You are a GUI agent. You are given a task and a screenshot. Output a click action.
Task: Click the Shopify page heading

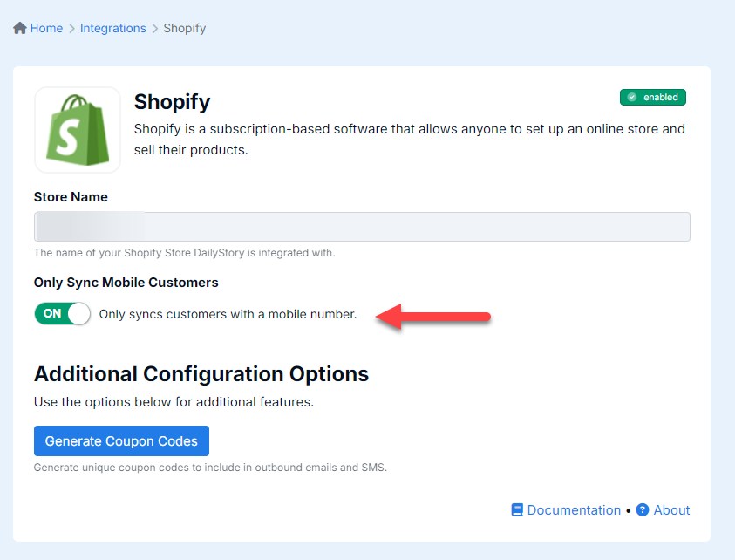click(172, 102)
